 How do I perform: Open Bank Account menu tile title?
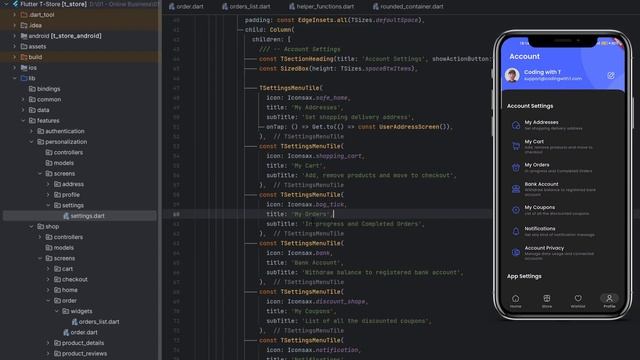coord(541,184)
